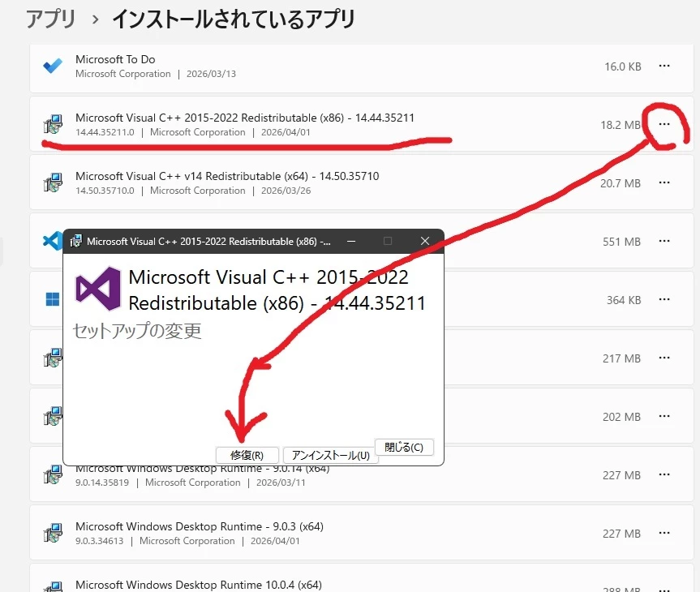
Task: Click the 修復(R) repair button
Action: pos(247,455)
